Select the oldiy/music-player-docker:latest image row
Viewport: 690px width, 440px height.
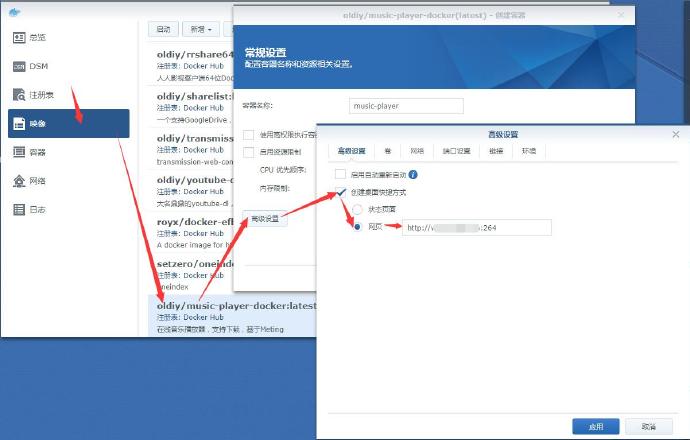point(235,305)
